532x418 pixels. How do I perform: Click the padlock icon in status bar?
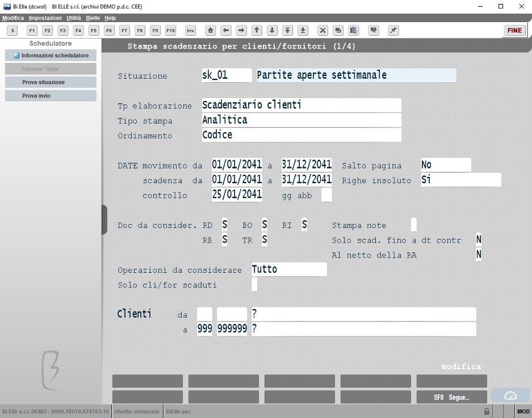pos(487,412)
